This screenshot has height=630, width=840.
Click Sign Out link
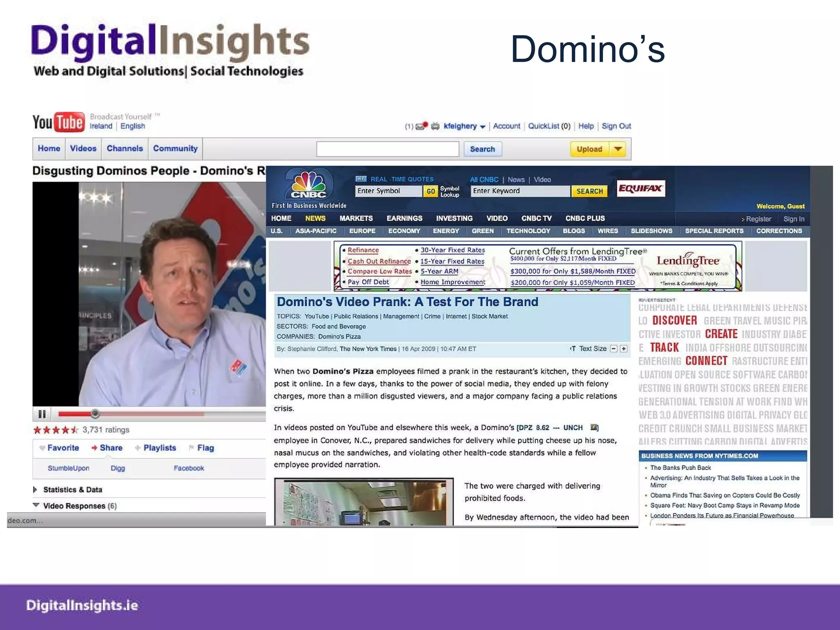616,126
